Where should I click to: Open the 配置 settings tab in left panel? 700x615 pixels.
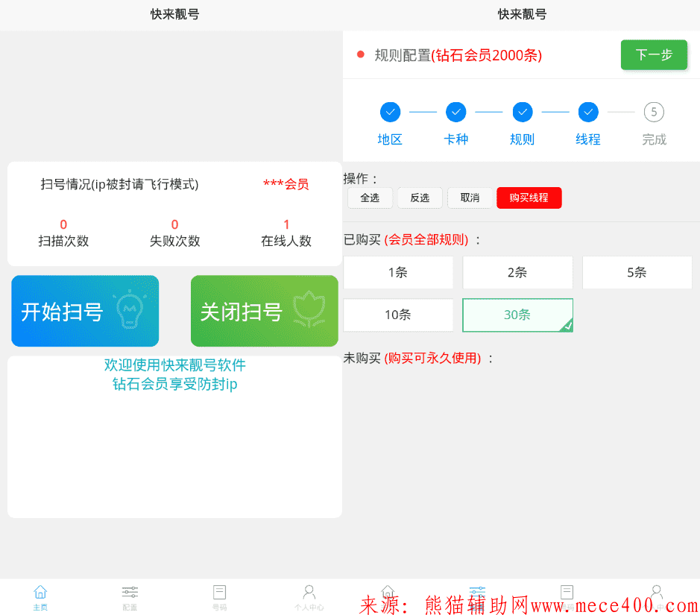(x=130, y=597)
